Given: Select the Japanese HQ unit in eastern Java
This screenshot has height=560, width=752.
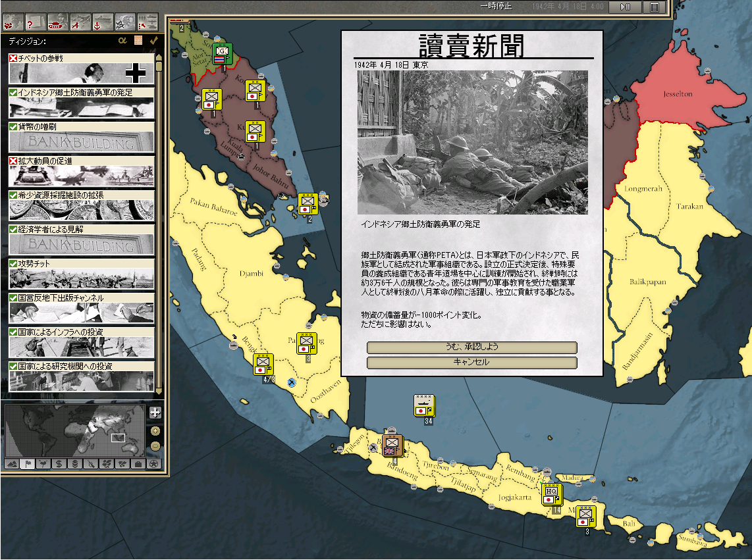Looking at the screenshot, I should point(552,494).
